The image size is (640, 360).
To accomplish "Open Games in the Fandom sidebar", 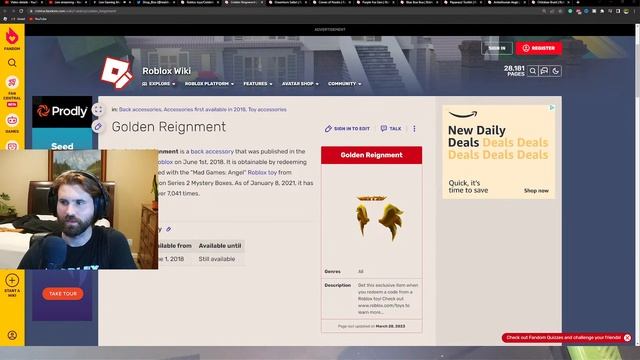I will [x=12, y=124].
